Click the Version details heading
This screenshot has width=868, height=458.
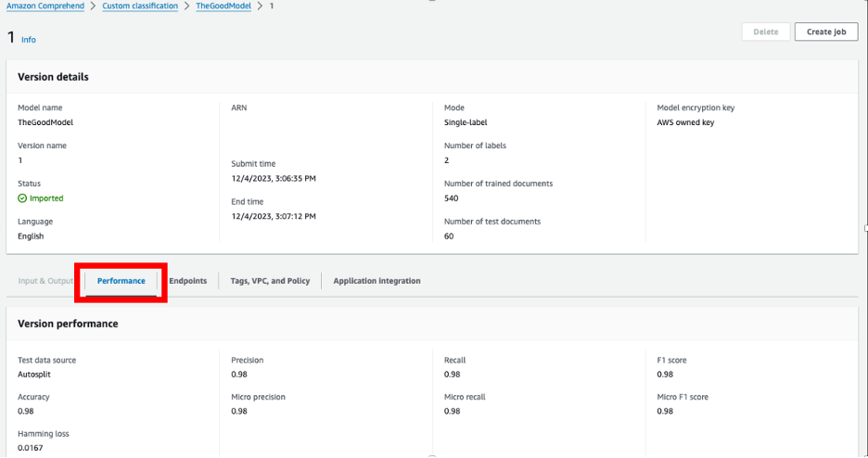tap(53, 77)
